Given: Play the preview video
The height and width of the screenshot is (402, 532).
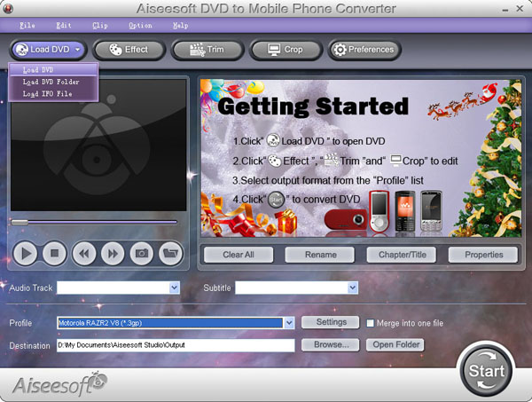Looking at the screenshot, I should click(25, 253).
